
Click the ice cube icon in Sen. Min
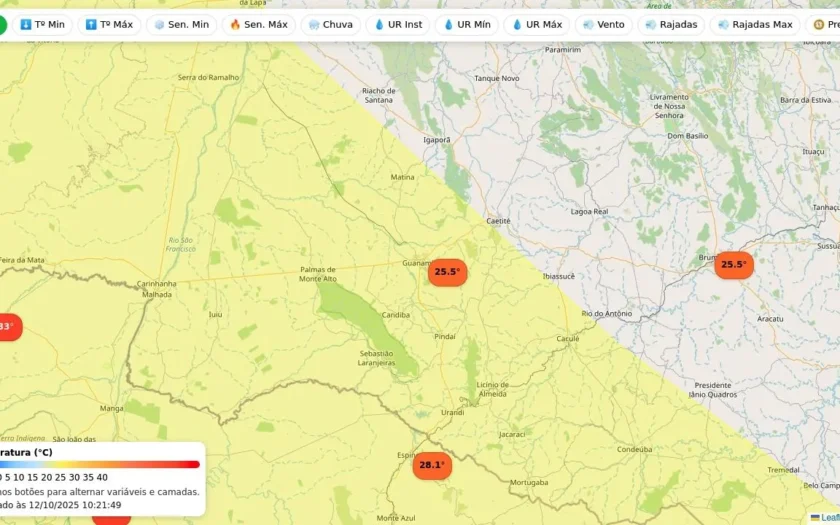[x=159, y=25]
